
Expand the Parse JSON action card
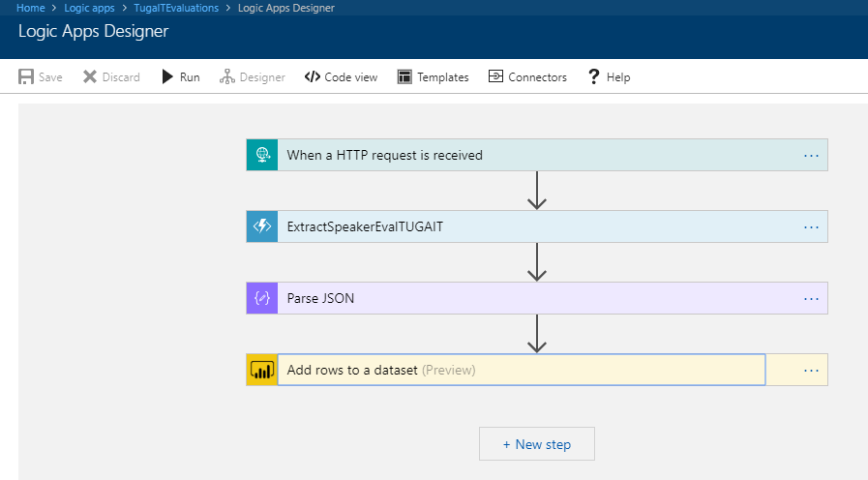point(537,298)
